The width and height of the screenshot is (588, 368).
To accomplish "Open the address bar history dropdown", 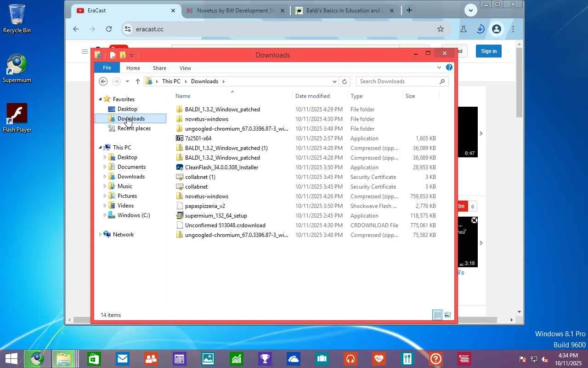I will pos(334,81).
